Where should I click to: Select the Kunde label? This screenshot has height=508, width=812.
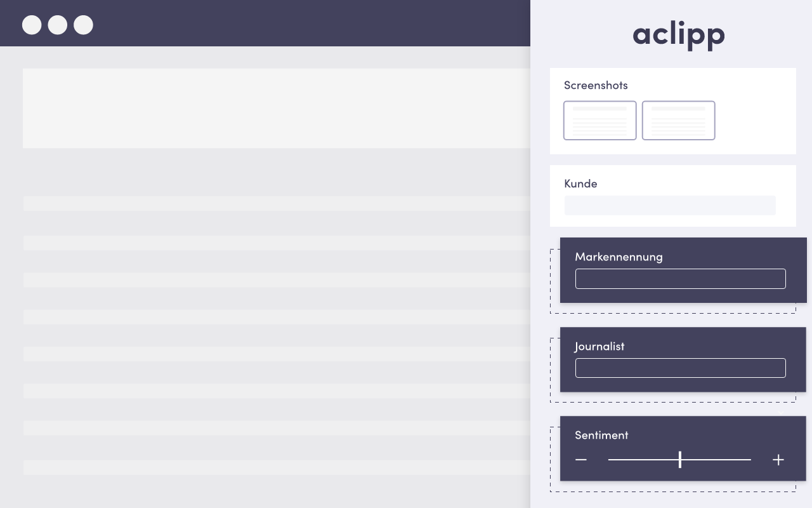pos(580,184)
